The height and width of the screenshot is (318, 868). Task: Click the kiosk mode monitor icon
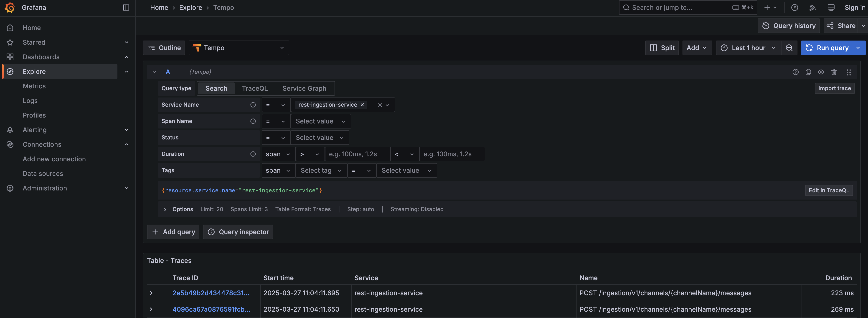(x=831, y=8)
